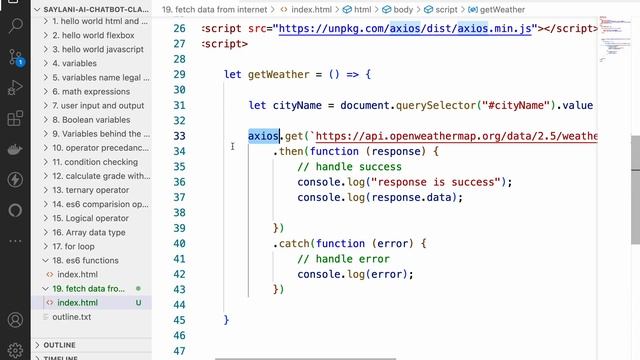
Task: Show additional views ellipsis
Action: tap(16, 241)
